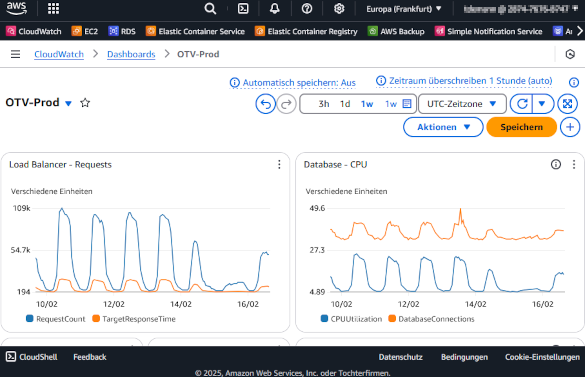
Task: Click Zeitraum überschreiben 1 Stunde (auto)
Action: (464, 81)
